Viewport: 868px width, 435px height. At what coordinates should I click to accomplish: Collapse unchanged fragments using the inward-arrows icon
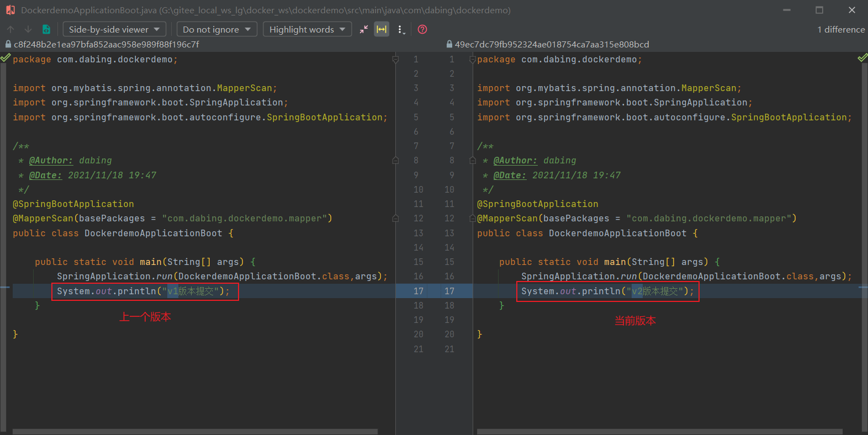(x=363, y=29)
